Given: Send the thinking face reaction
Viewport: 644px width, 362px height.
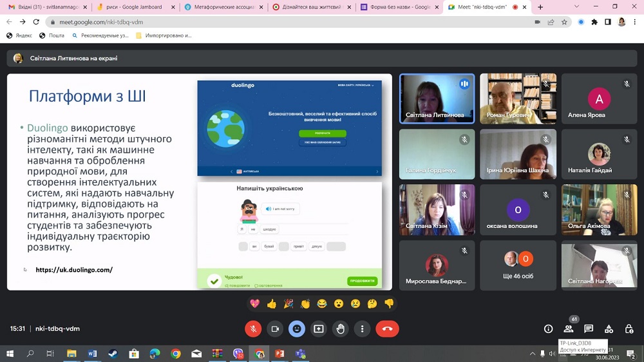Looking at the screenshot, I should tap(372, 303).
